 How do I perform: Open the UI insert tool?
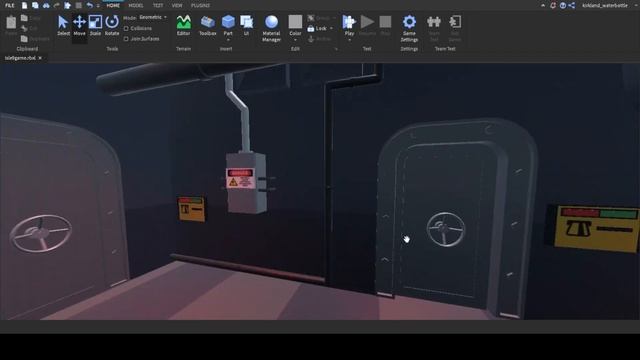[x=247, y=25]
